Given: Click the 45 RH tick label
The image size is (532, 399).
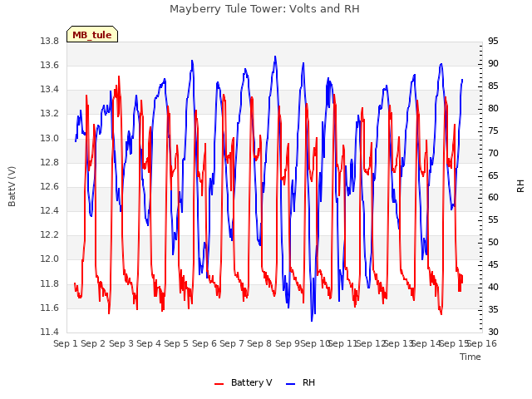Looking at the screenshot, I should click(x=493, y=264).
